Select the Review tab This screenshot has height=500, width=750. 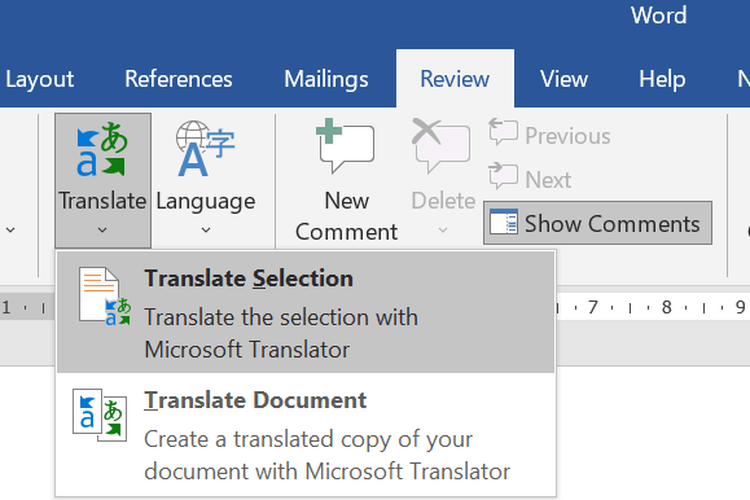(x=455, y=79)
